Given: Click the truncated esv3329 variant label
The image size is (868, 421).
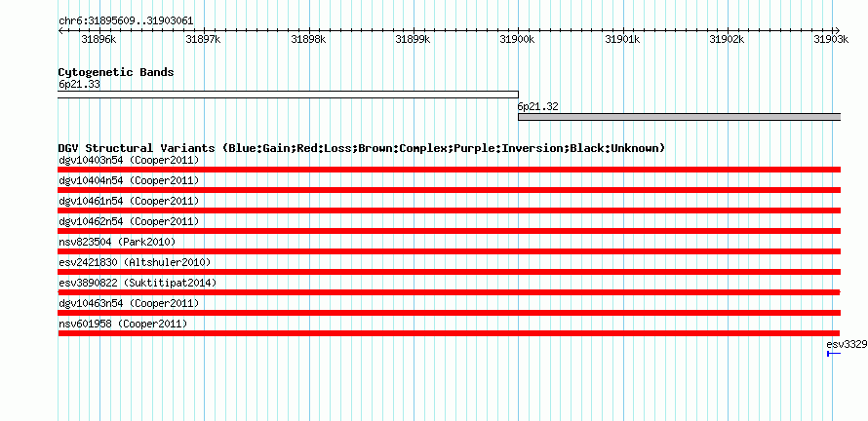Looking at the screenshot, I should click(x=847, y=345).
